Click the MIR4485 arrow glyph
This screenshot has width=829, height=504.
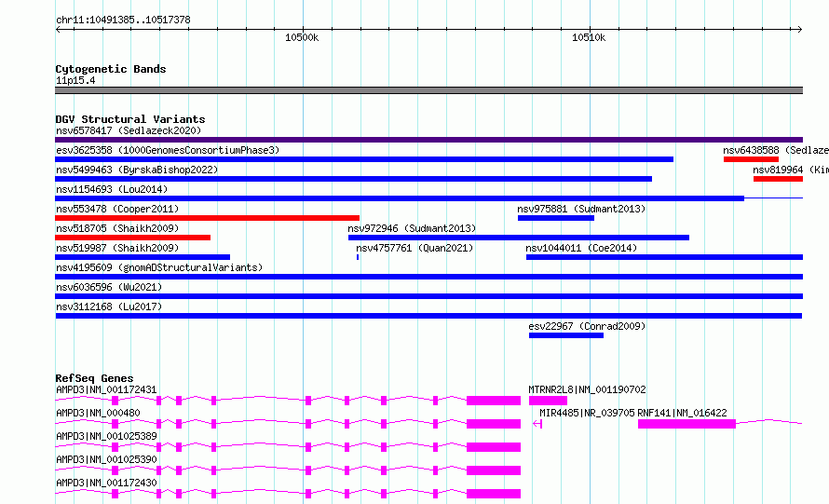pos(537,424)
